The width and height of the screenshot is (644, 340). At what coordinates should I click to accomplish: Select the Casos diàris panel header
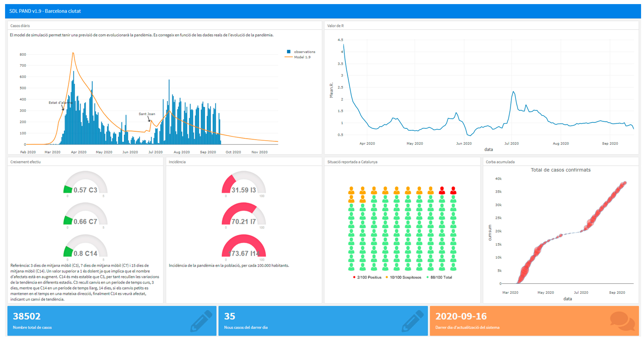point(20,26)
